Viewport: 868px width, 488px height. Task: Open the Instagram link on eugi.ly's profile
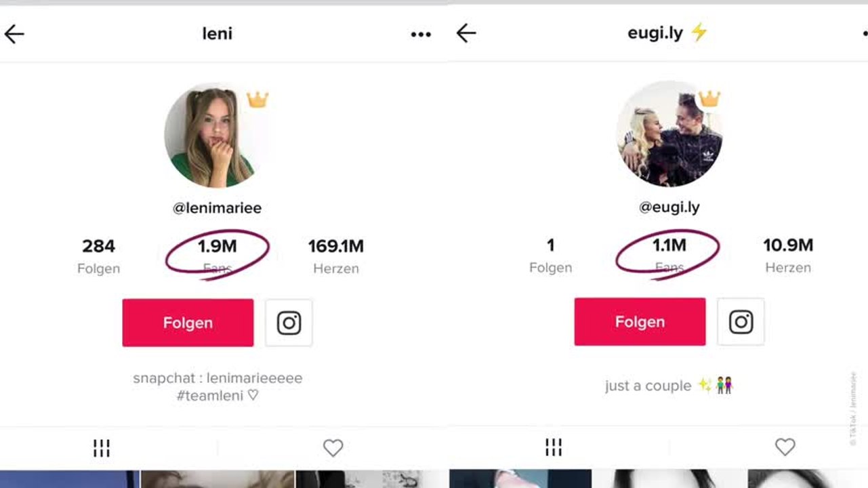pyautogui.click(x=741, y=322)
